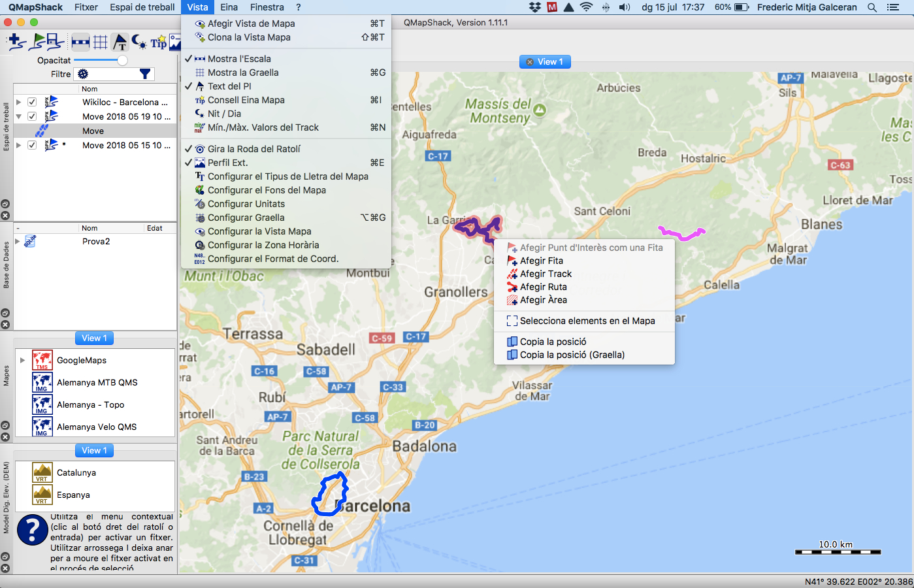Viewport: 914px width, 588px height.
Task: Click the filter funnel icon
Action: tap(145, 74)
